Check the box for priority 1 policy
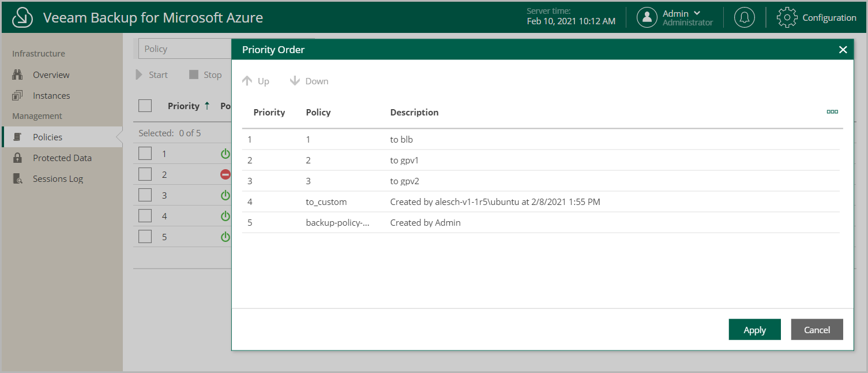Viewport: 868px width, 373px height. point(145,154)
